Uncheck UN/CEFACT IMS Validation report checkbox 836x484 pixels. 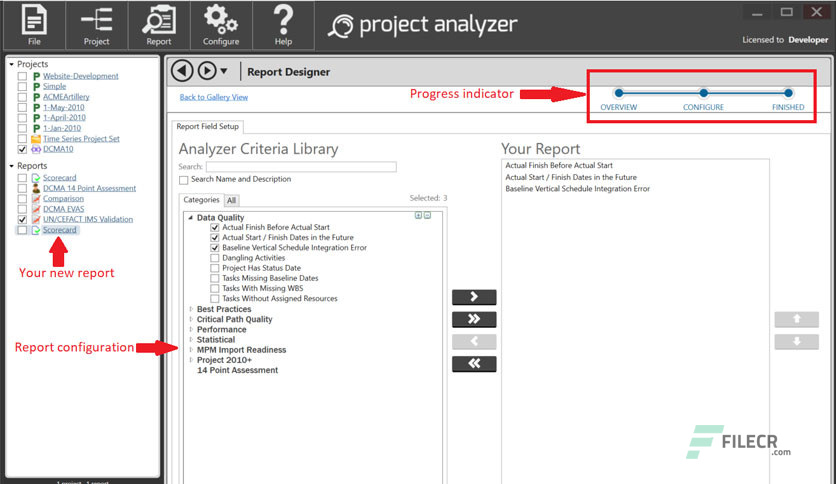point(22,219)
